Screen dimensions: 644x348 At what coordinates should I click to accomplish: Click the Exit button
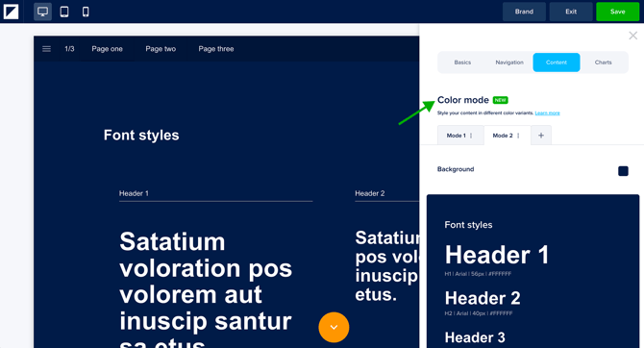point(571,12)
